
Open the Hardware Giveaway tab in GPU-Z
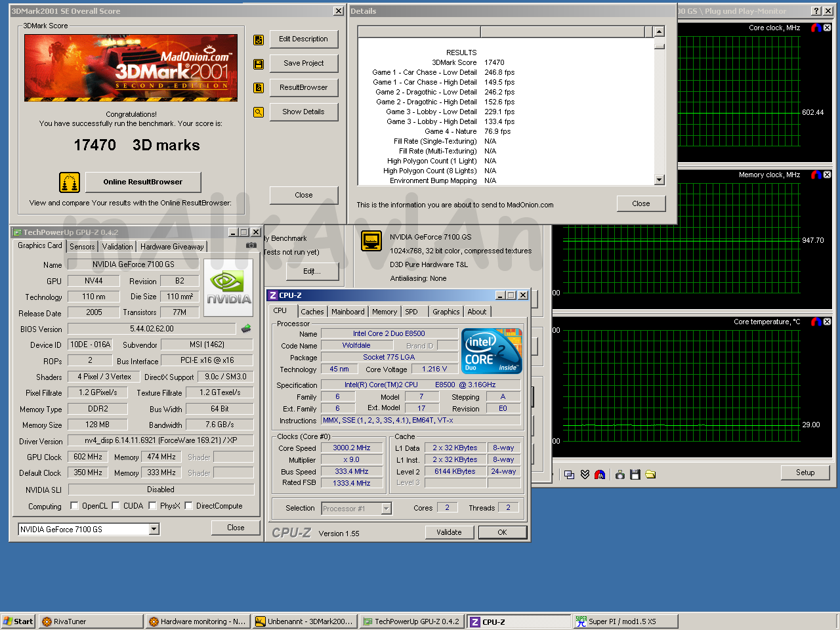pos(172,247)
